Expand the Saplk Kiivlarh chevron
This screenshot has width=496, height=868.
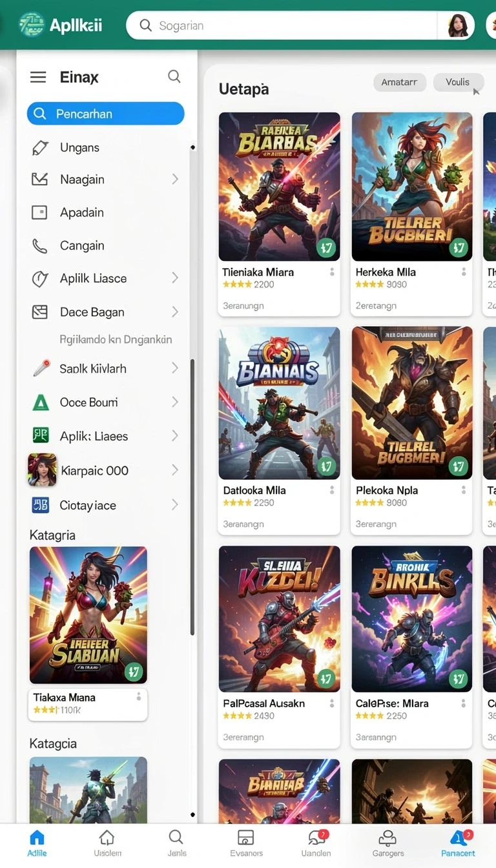coord(175,368)
